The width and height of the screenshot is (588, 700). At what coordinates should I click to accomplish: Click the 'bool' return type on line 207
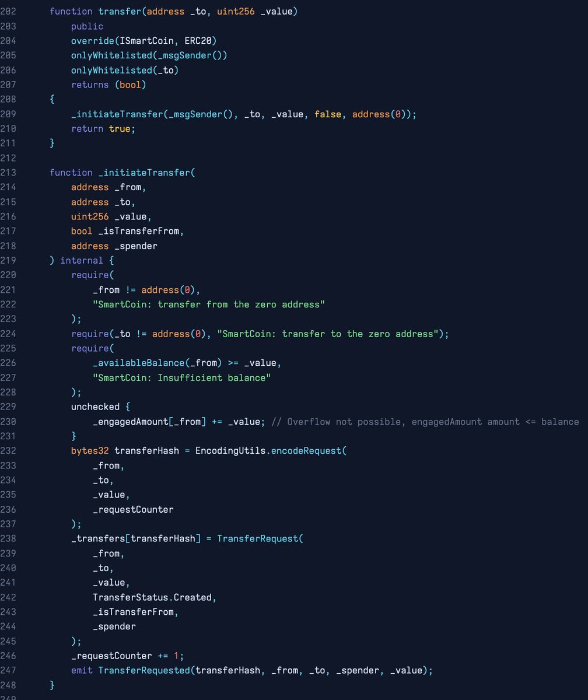pyautogui.click(x=130, y=85)
